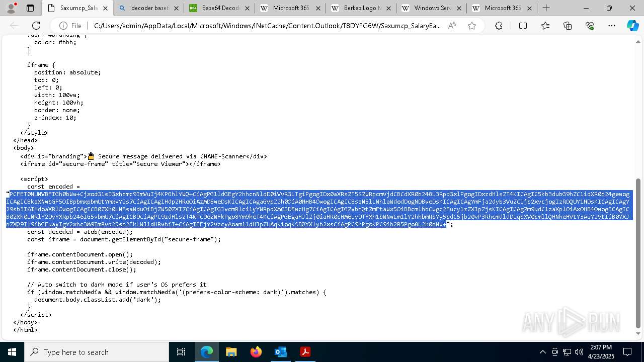
Task: Click the 'position: absolute;' line
Action: click(x=67, y=72)
